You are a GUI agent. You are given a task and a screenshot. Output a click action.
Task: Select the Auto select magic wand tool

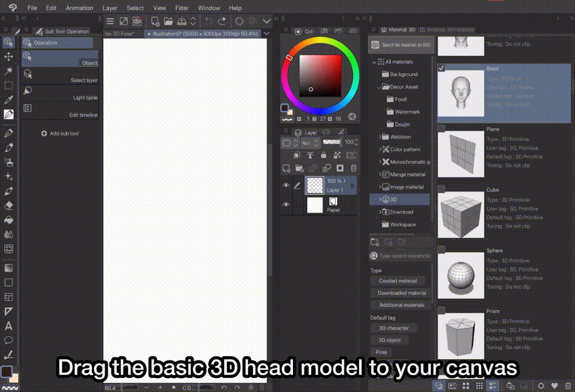tap(8, 71)
